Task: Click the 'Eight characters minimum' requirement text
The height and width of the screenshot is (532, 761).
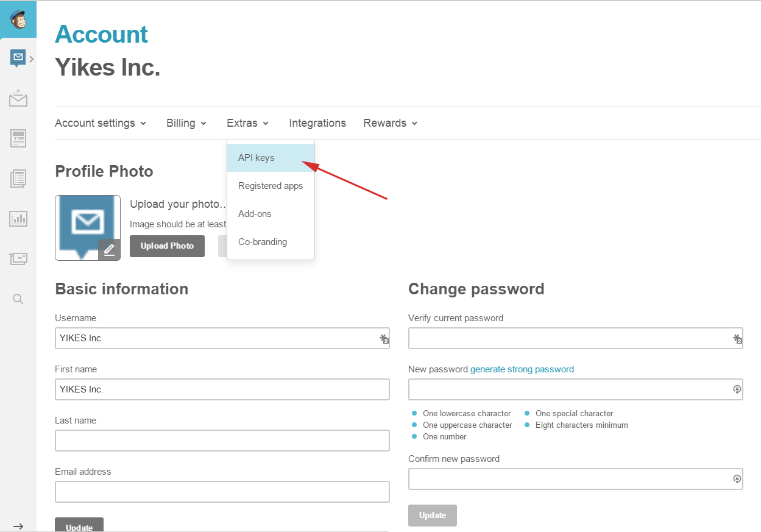Action: [x=582, y=425]
